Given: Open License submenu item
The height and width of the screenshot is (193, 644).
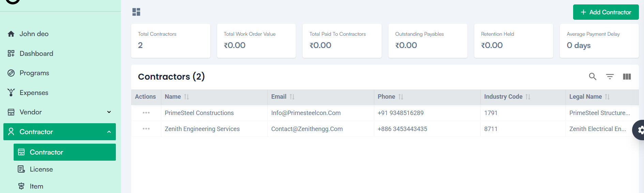Looking at the screenshot, I should coord(41,169).
